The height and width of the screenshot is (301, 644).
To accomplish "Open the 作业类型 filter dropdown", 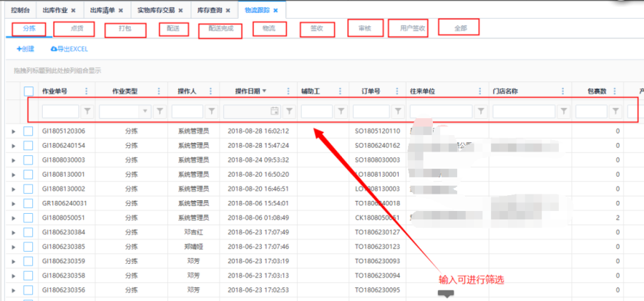I will pos(146,112).
